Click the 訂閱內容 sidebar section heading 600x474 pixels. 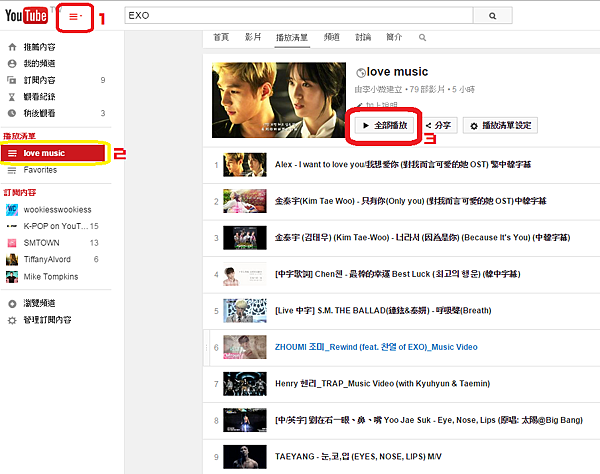pos(20,192)
